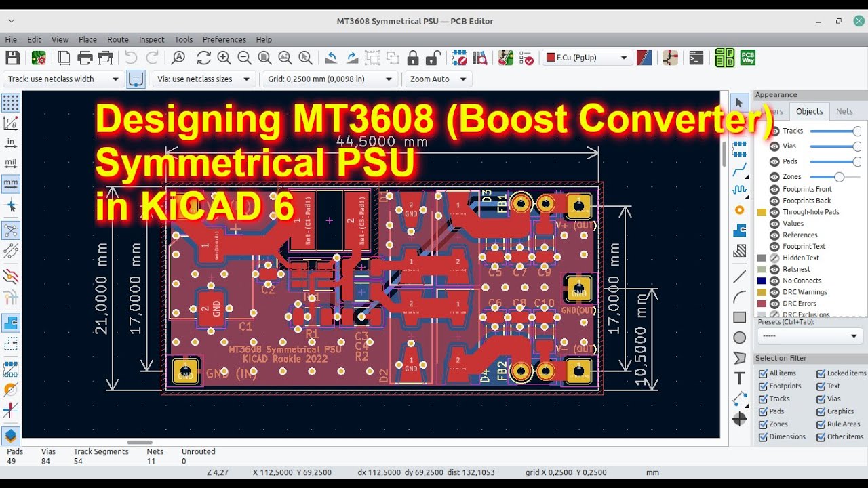Click the PCBWay plugin icon
The image size is (868, 488).
click(747, 58)
